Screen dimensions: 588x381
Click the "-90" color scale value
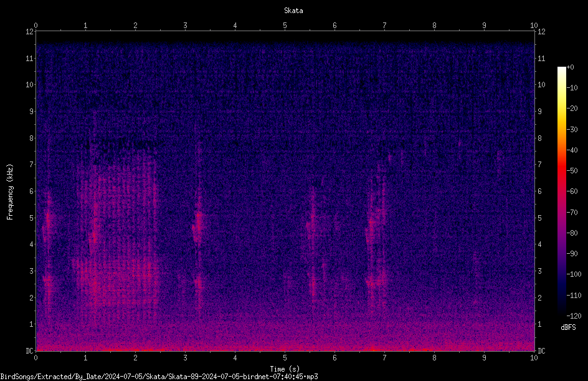[x=572, y=254]
